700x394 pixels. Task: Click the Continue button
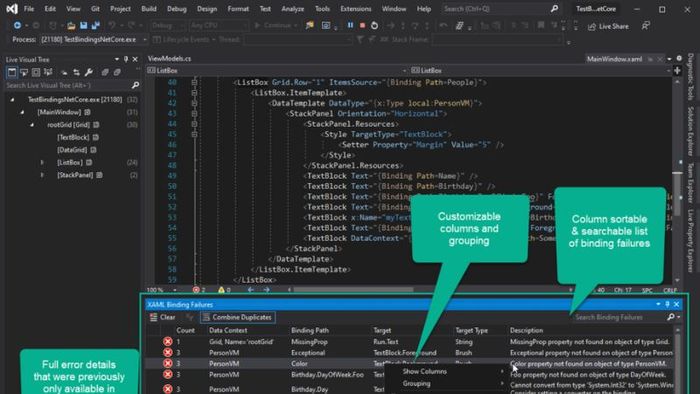(275, 25)
